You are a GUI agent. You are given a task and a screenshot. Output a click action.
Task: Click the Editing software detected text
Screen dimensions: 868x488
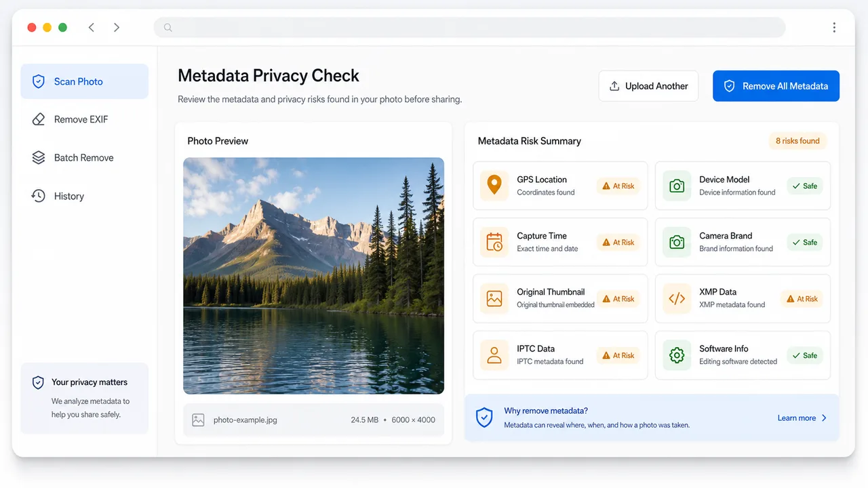coord(738,362)
